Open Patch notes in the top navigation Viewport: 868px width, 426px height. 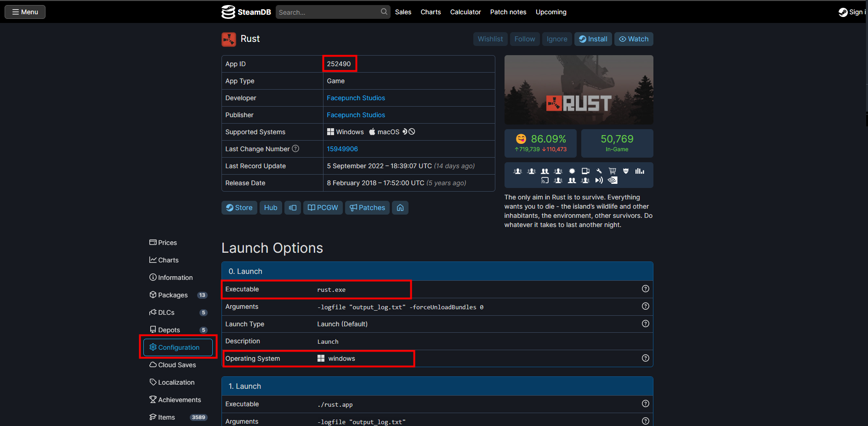[x=508, y=12]
